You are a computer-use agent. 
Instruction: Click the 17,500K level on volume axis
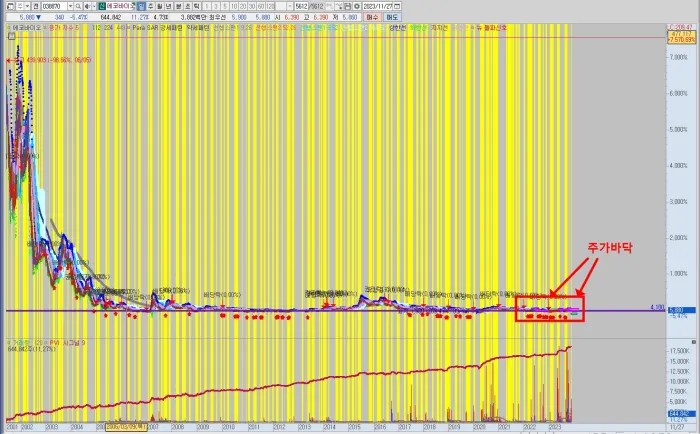click(679, 351)
